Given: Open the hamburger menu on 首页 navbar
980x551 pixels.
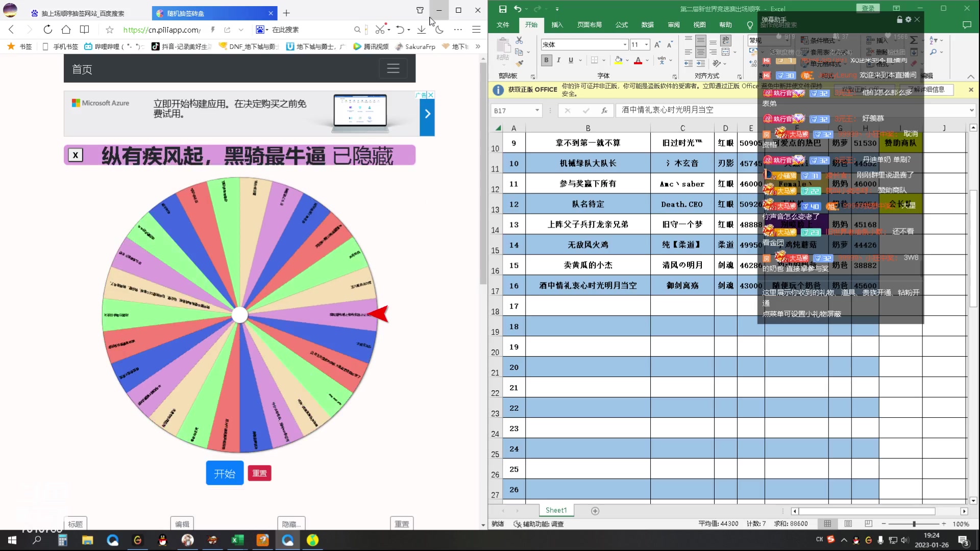Looking at the screenshot, I should [x=393, y=68].
